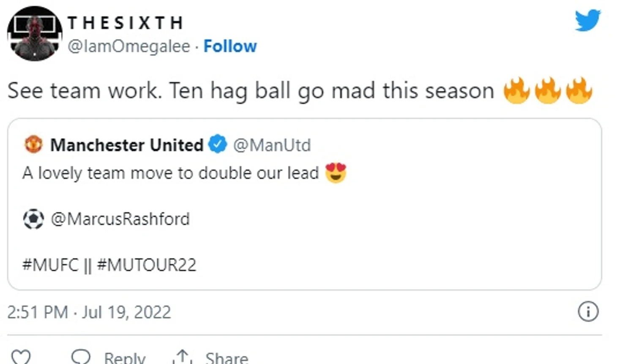This screenshot has height=364, width=617.
Task: Open the #MUTOUR22 hashtag
Action: 147,265
